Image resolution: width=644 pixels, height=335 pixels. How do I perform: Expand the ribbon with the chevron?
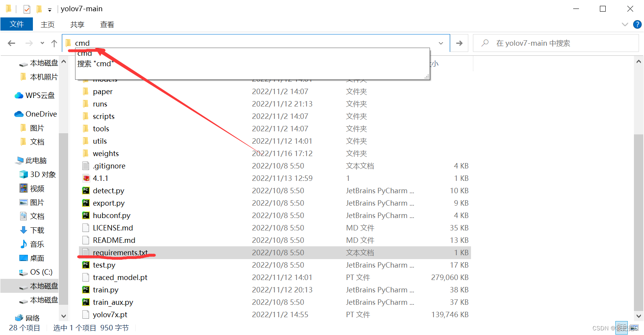tap(625, 24)
